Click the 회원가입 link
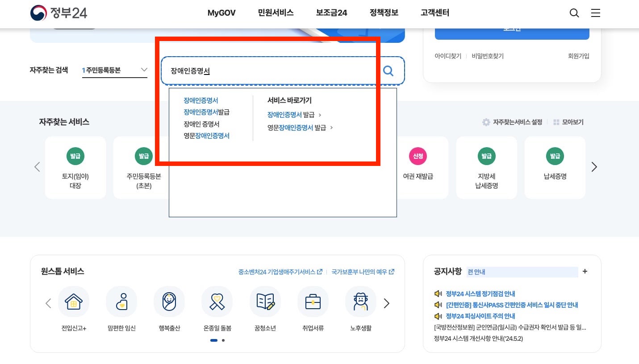 pos(579,56)
